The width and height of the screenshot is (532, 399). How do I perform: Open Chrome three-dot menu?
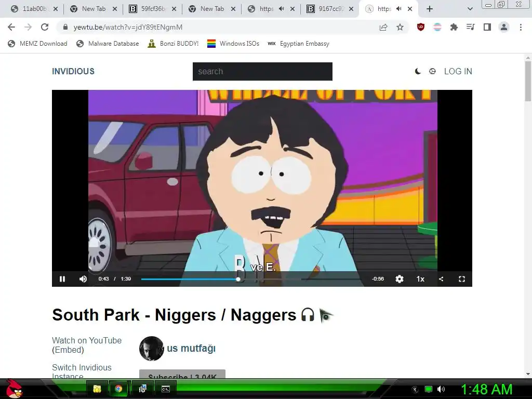[521, 27]
